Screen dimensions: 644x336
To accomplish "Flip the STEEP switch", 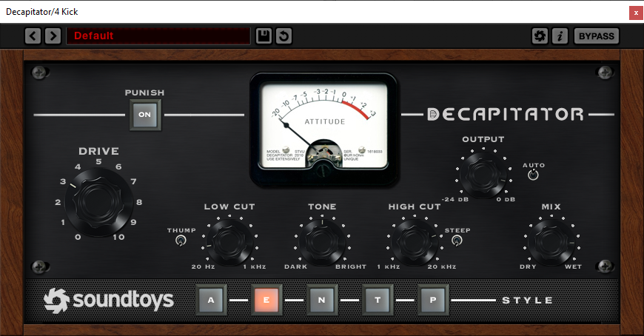I will (x=457, y=241).
